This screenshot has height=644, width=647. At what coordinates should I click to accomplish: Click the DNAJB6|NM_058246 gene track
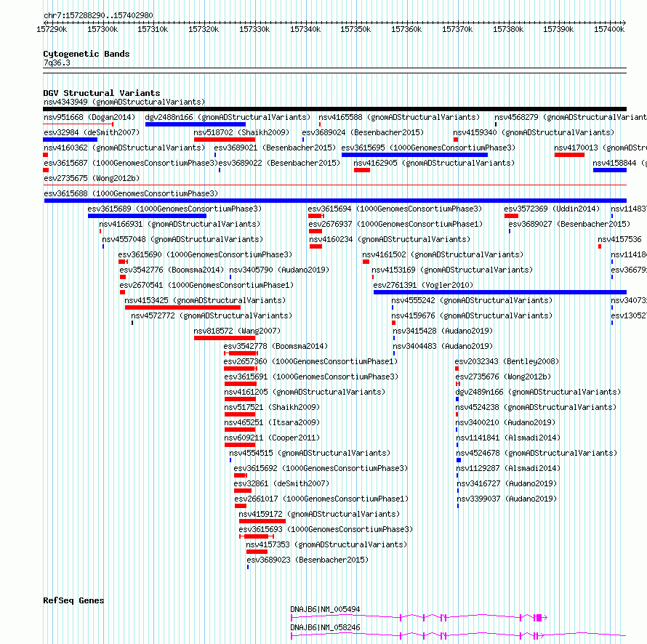459,636
